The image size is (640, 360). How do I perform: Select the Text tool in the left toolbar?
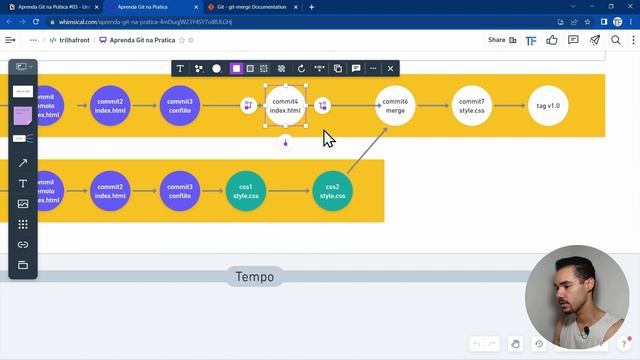pyautogui.click(x=23, y=184)
